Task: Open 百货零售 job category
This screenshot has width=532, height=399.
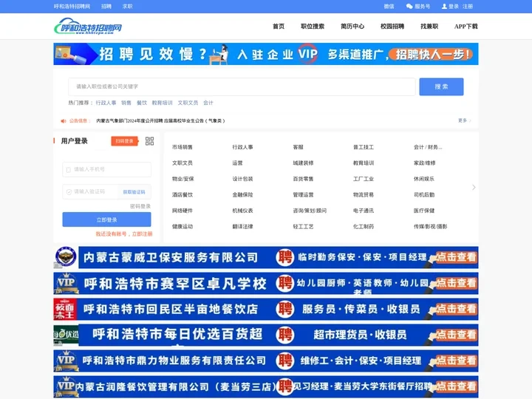Action: click(x=303, y=179)
